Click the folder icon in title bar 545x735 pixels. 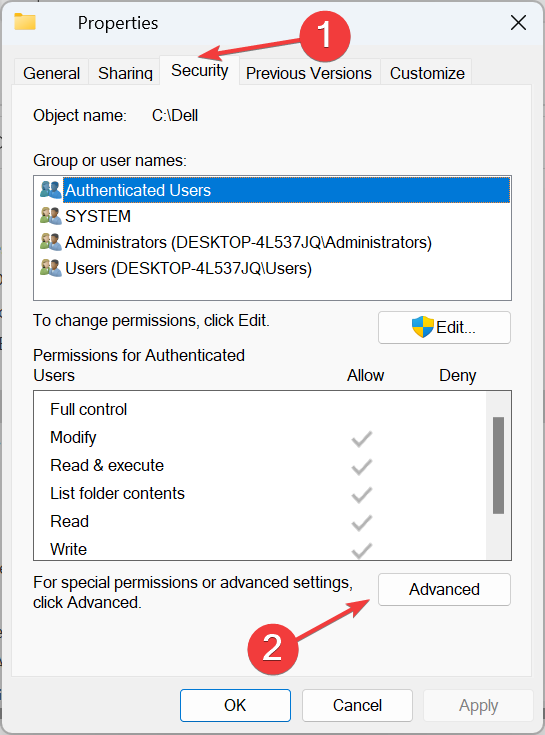[x=25, y=22]
